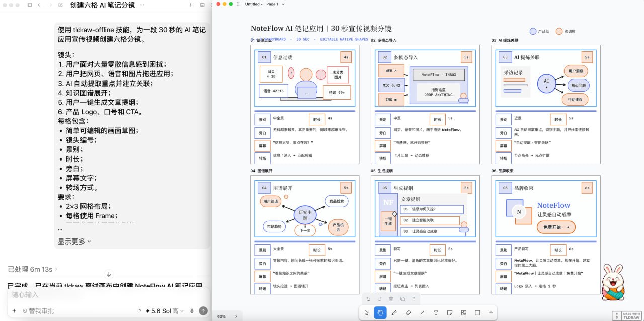Click the 随心输入 message input field

[108, 295]
